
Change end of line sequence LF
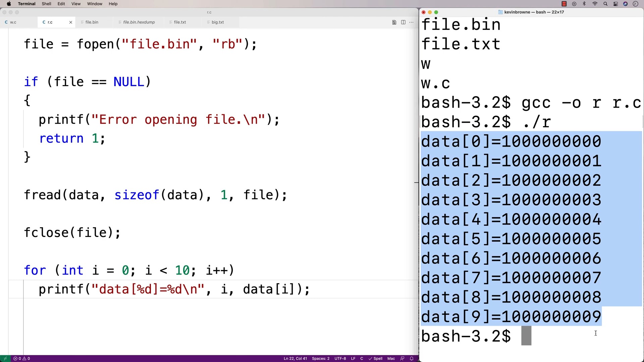tap(353, 358)
